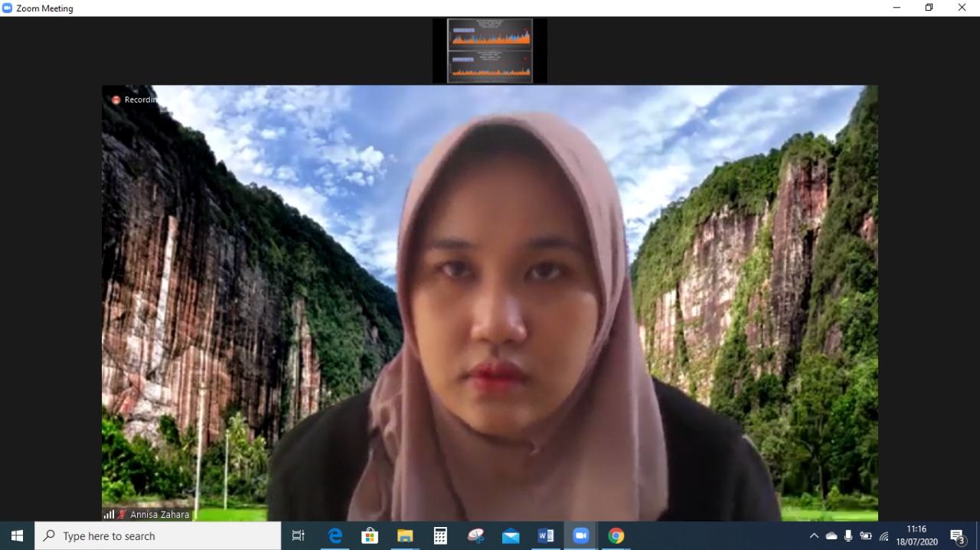Expand hidden system tray icons
Screen dimensions: 980x550
[814, 536]
